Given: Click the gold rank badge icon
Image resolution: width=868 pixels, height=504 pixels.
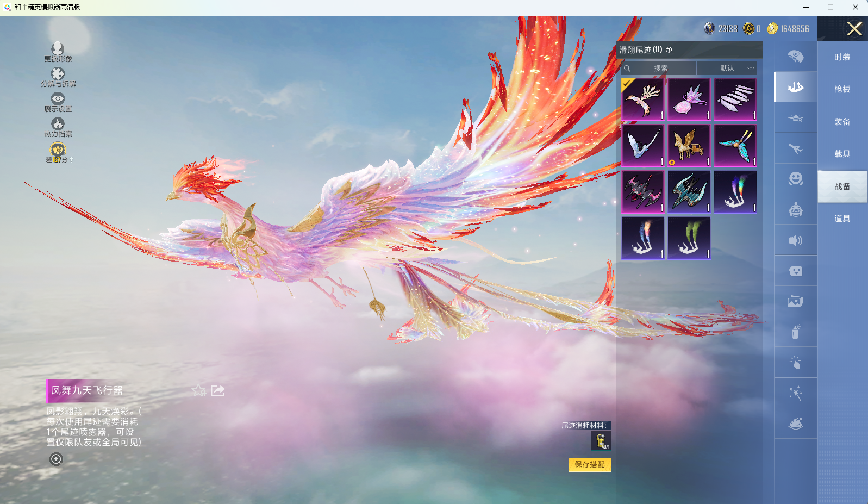Looking at the screenshot, I should 58,149.
